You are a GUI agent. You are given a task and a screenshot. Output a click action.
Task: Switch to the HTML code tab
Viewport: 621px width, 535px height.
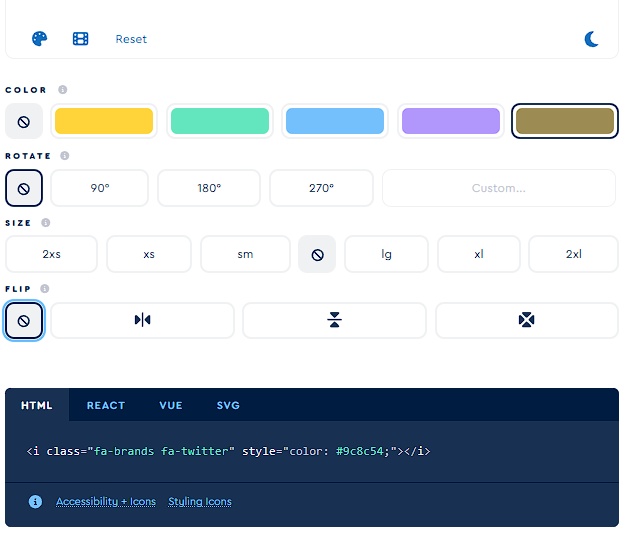coord(36,405)
